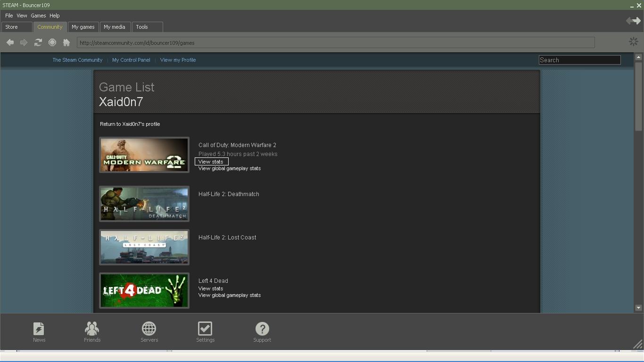Click the window resize grip icon
Viewport: 644px width, 362px height.
[x=637, y=345]
